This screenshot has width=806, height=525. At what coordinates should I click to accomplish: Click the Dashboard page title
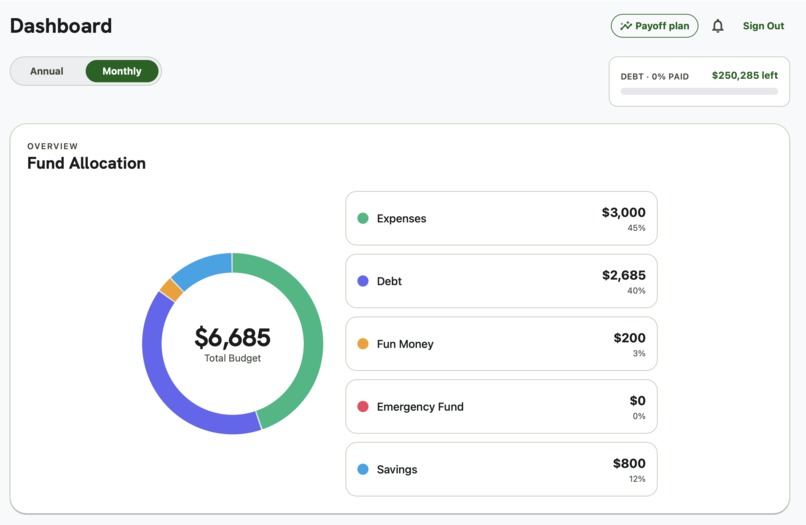(x=61, y=26)
